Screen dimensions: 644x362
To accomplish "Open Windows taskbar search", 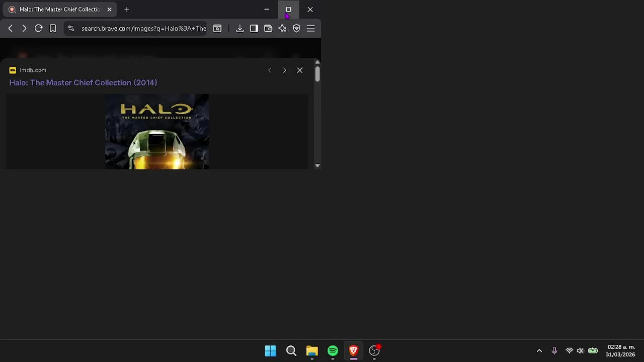I will (x=291, y=351).
